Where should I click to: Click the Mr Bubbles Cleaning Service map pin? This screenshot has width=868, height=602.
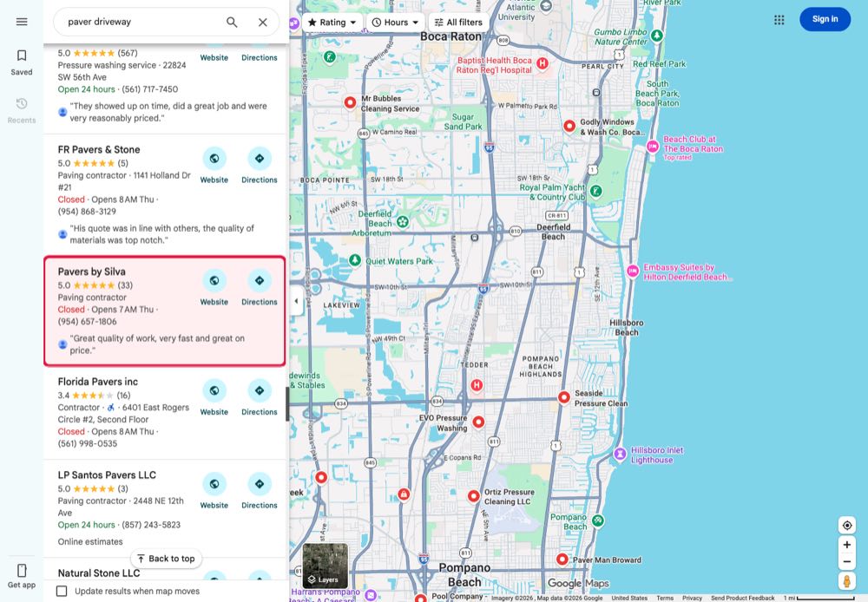point(350,102)
